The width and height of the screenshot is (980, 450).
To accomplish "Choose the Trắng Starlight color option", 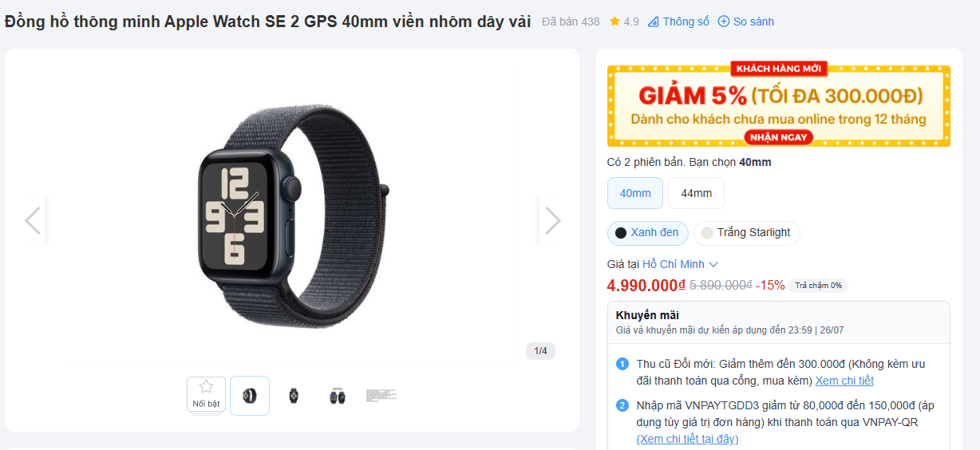I will point(747,233).
